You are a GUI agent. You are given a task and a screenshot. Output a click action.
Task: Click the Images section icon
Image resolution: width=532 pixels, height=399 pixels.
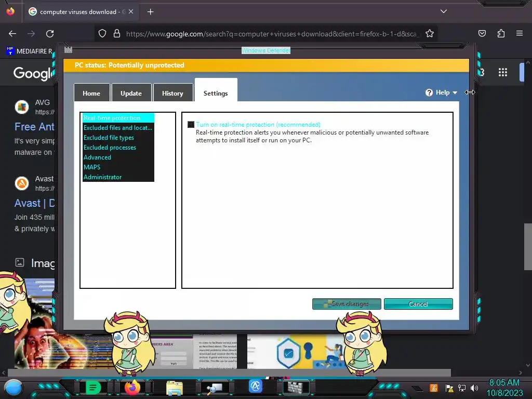tap(20, 262)
